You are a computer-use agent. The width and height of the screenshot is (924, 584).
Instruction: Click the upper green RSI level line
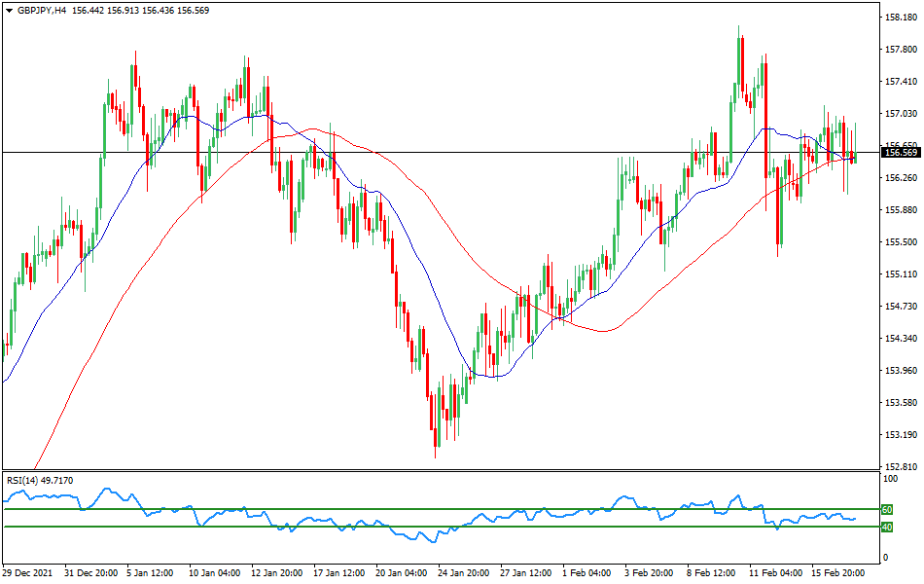[x=438, y=507]
